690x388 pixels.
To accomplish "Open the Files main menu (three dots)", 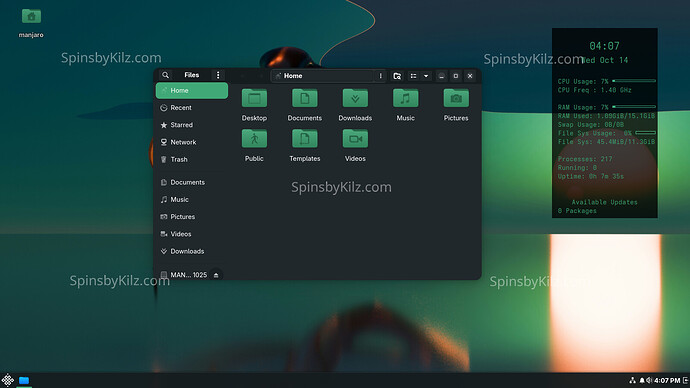I will click(218, 75).
